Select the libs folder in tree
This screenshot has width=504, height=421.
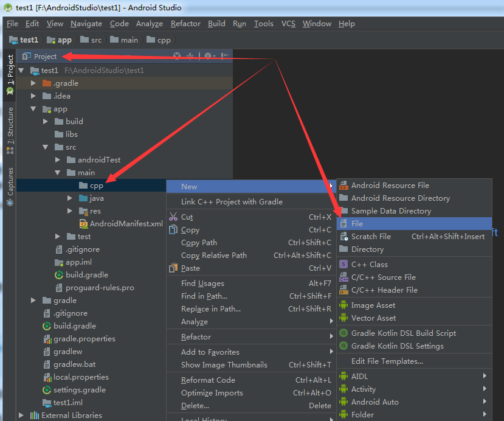[x=66, y=134]
